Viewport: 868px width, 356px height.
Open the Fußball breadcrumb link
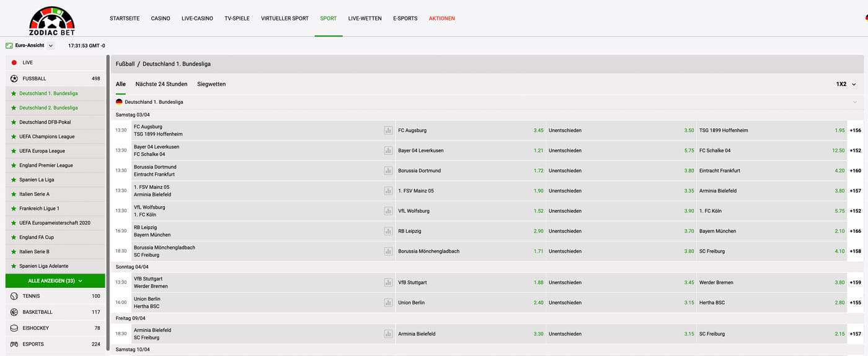(125, 64)
